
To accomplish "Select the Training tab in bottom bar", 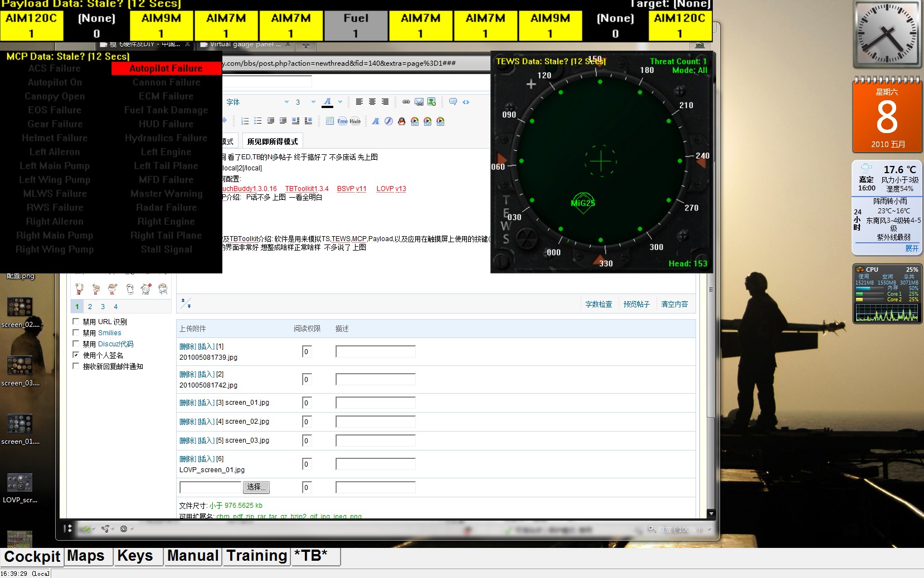I will click(x=257, y=556).
